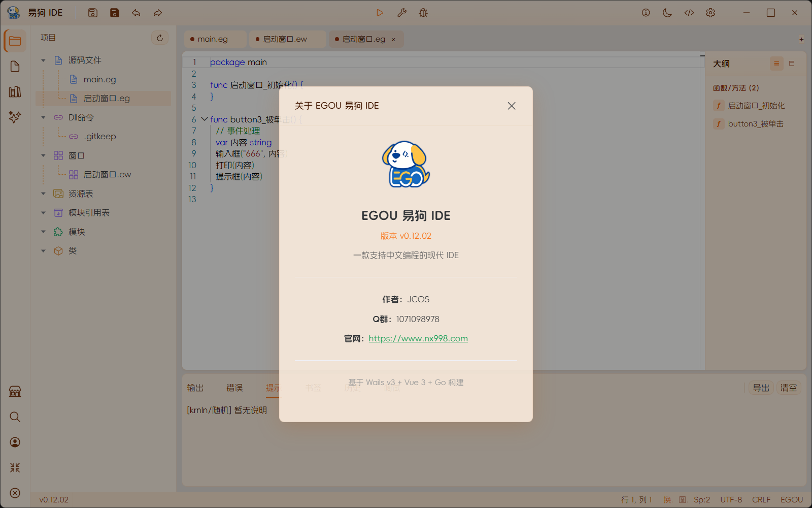Click the 图. status bar indicator

click(x=683, y=500)
